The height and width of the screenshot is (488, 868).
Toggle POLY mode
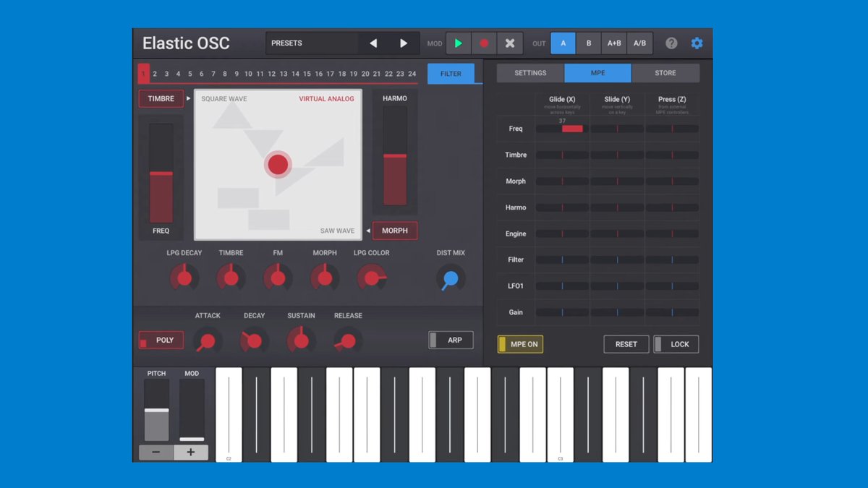[x=161, y=340]
